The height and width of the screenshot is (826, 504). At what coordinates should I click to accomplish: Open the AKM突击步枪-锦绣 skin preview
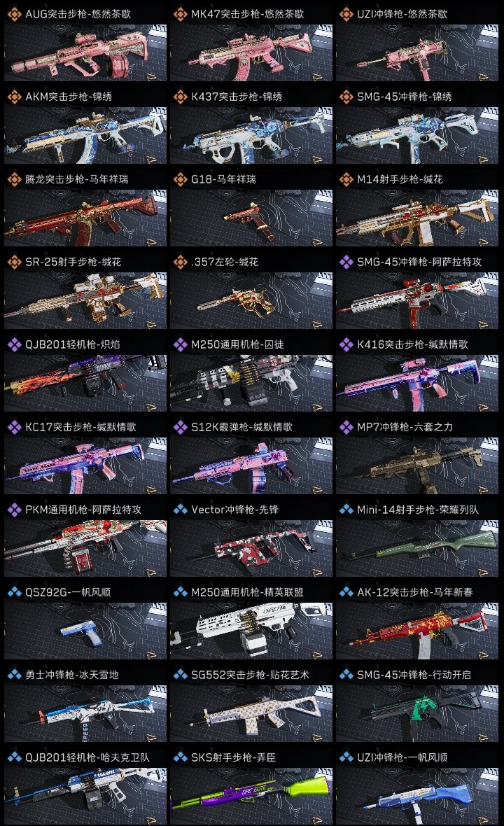pyautogui.click(x=85, y=135)
